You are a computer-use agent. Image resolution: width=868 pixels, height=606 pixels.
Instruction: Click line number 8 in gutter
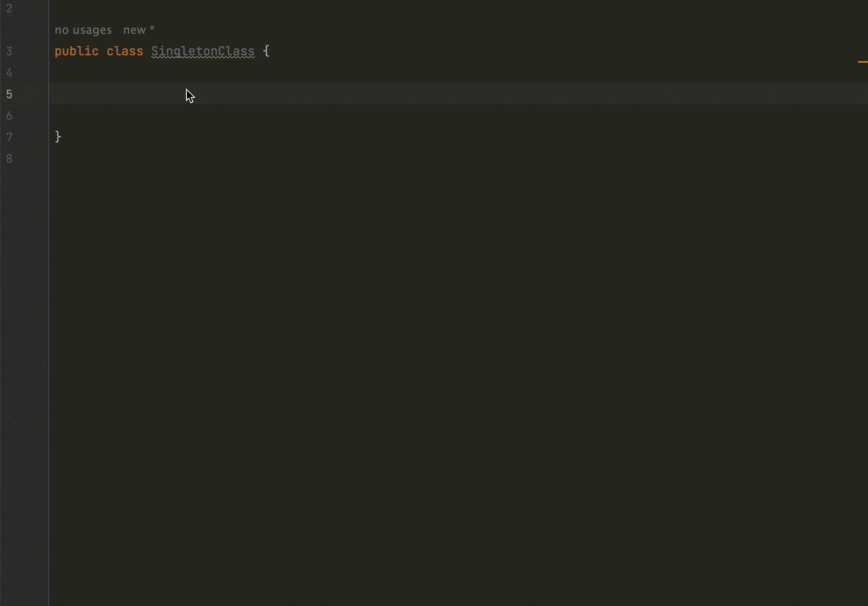click(9, 158)
